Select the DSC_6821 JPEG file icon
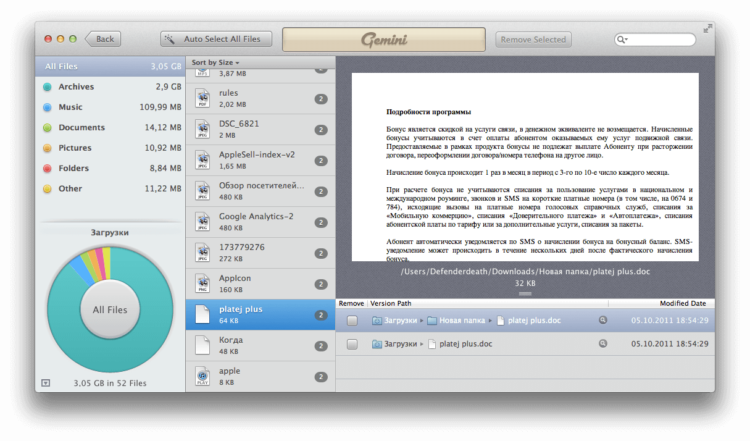This screenshot has width=750, height=441. click(203, 129)
